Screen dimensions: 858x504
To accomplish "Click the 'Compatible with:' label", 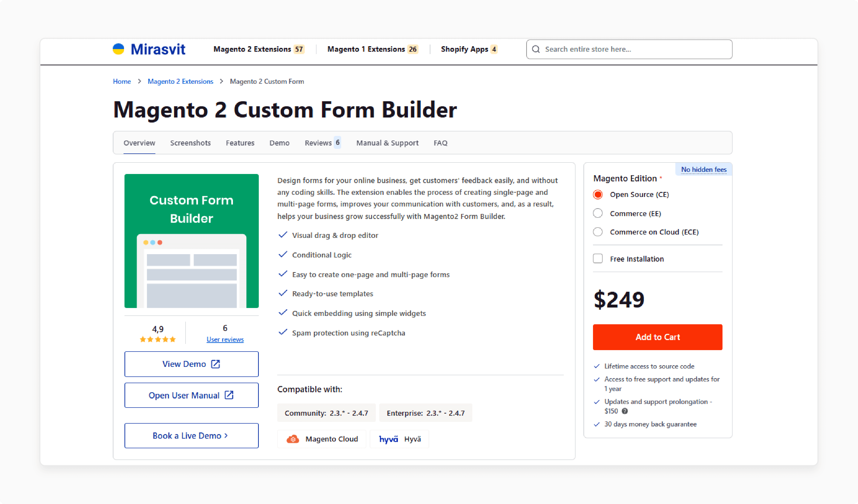I will point(310,389).
